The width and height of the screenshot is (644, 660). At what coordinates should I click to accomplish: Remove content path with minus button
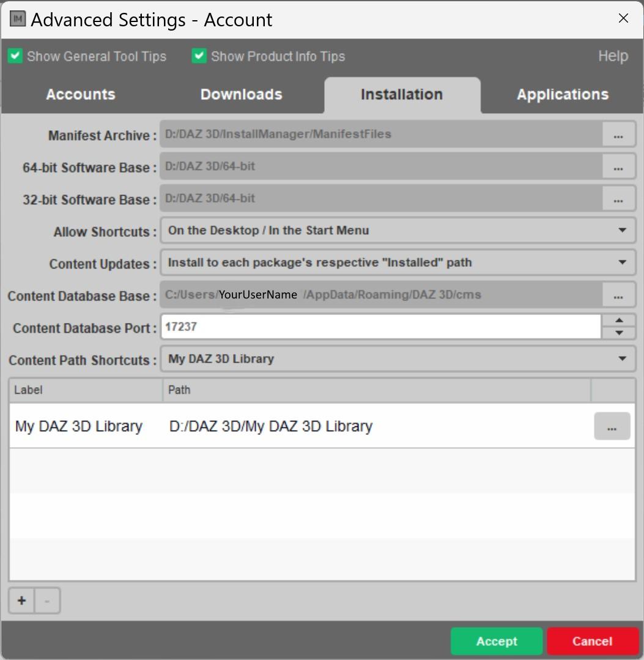(x=47, y=601)
